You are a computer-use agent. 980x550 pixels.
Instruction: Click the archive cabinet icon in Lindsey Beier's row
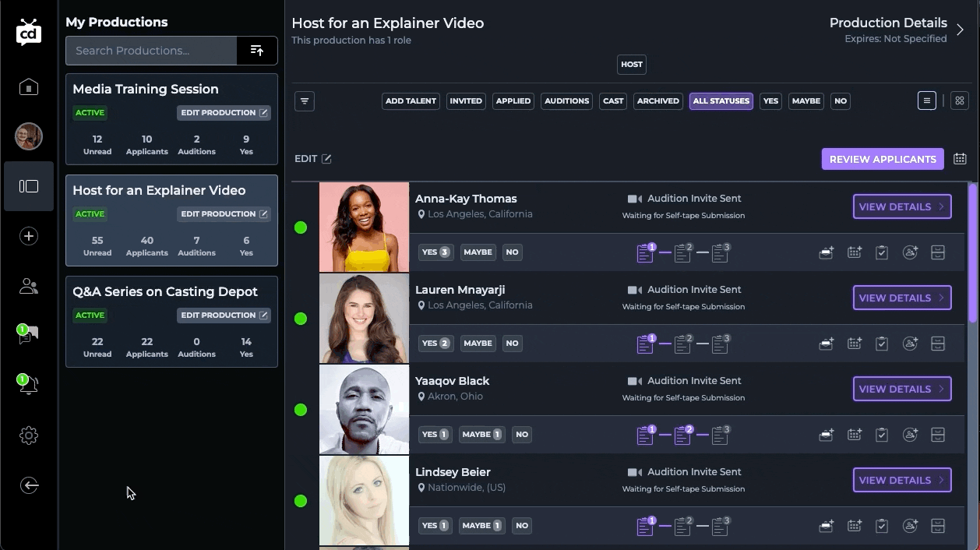(x=938, y=526)
